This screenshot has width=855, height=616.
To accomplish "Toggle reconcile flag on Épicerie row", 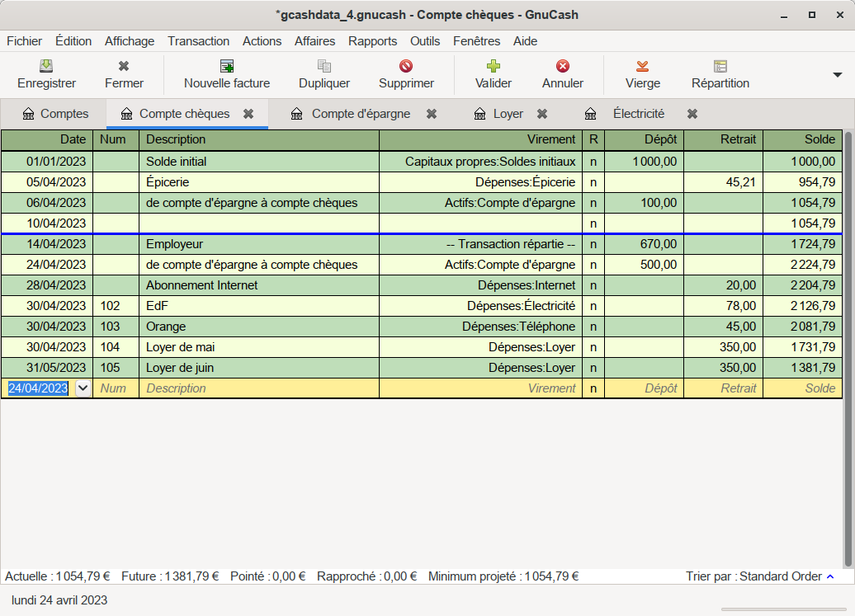I will coord(593,182).
